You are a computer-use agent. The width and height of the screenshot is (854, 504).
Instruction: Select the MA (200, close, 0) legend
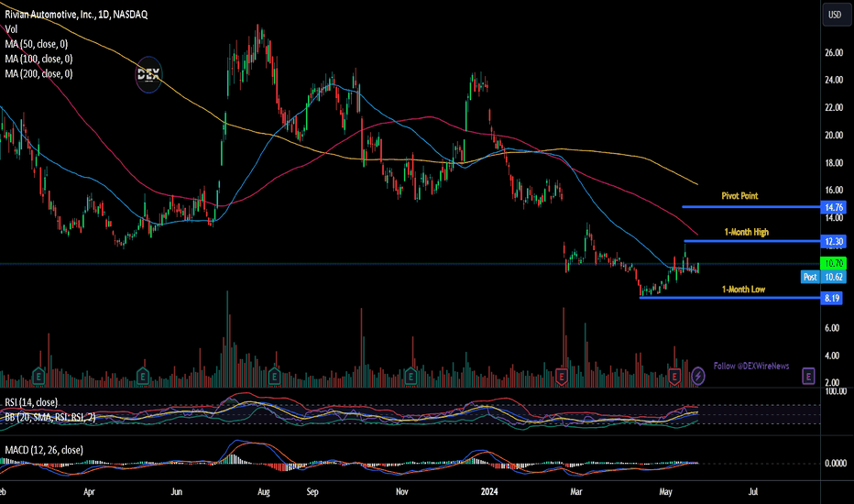click(38, 73)
